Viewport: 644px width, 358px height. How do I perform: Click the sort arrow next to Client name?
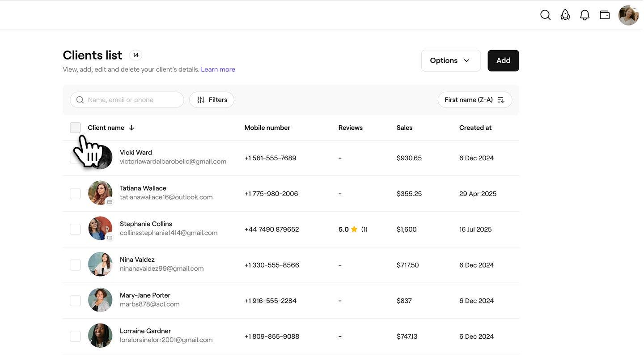[131, 128]
